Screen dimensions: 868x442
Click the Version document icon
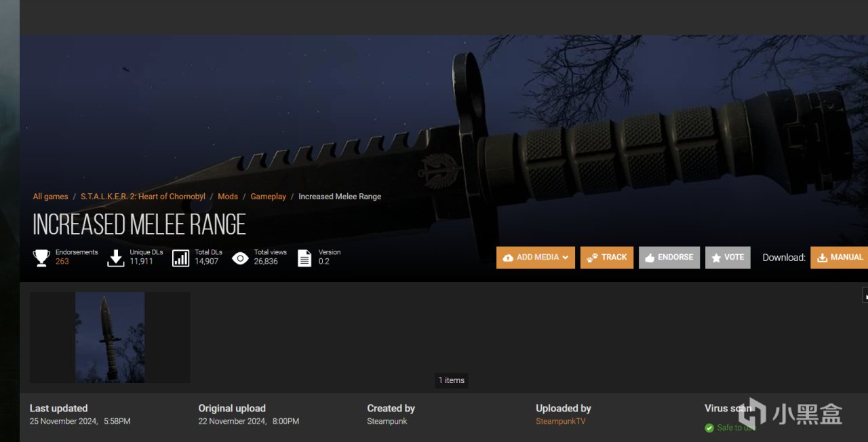click(x=304, y=258)
